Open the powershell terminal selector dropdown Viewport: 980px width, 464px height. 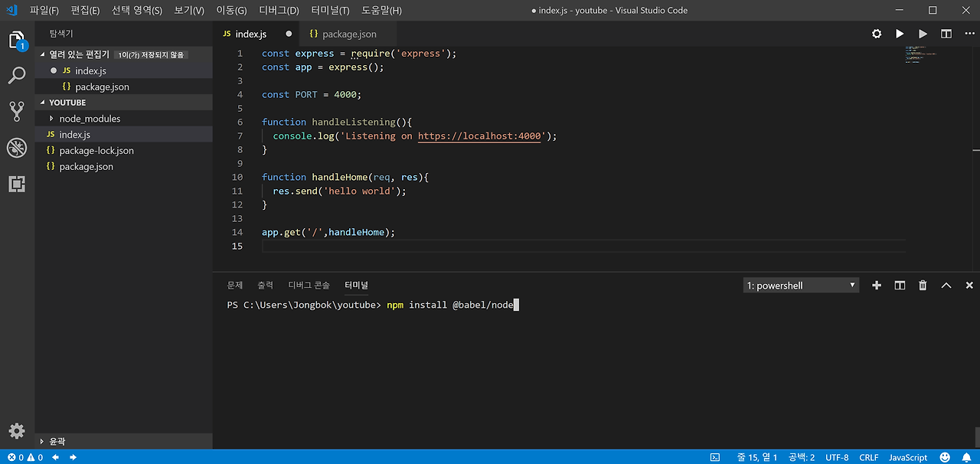[x=801, y=286]
